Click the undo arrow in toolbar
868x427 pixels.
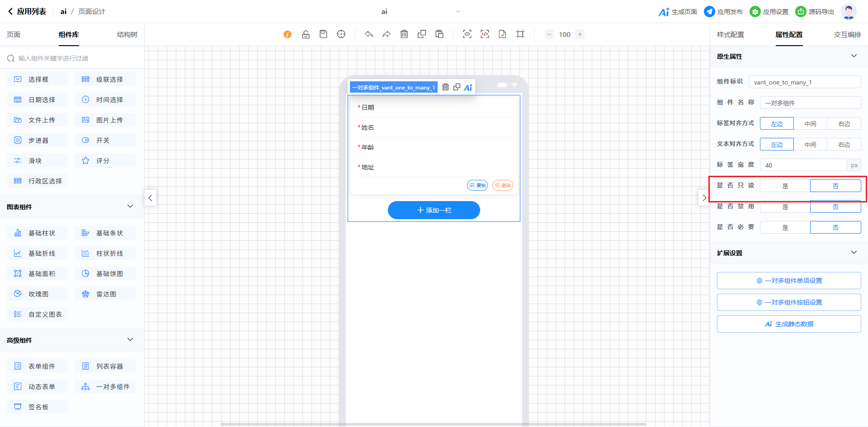[x=369, y=34]
